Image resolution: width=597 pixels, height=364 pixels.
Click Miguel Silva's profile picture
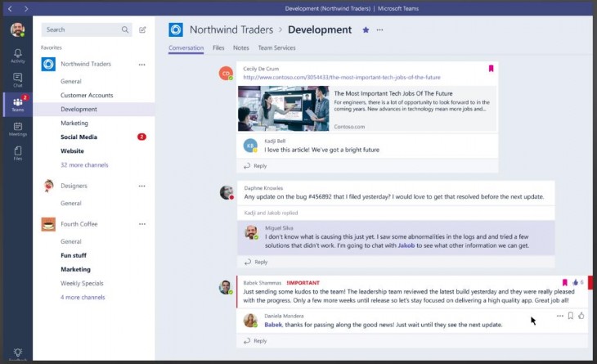pos(251,232)
